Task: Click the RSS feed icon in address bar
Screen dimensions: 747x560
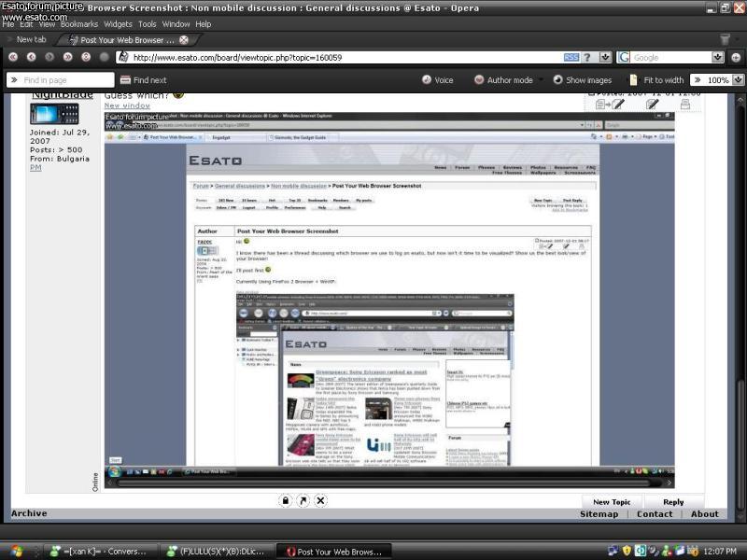Action: (x=571, y=57)
